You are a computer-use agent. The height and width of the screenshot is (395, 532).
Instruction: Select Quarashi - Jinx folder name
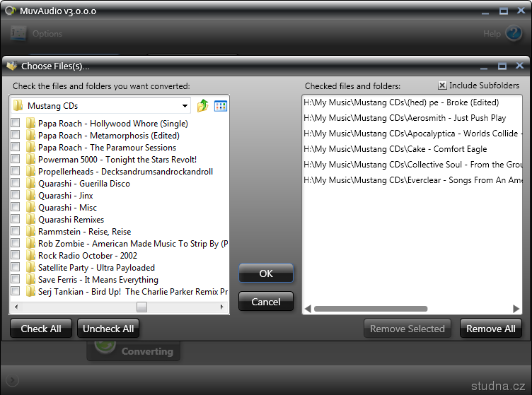(66, 196)
